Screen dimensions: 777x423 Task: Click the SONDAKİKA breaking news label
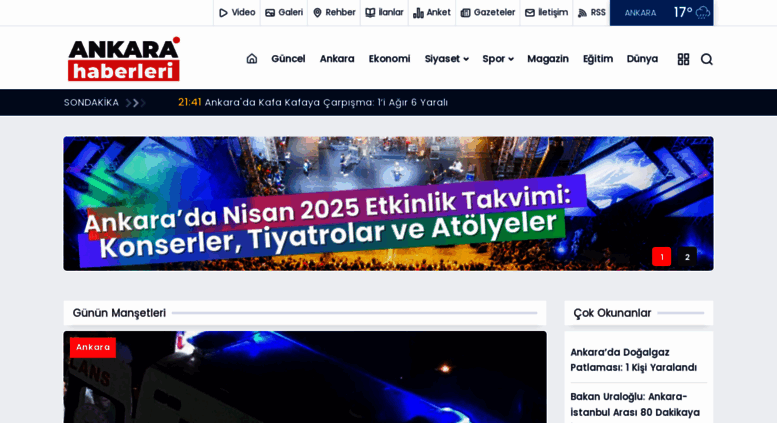click(91, 103)
